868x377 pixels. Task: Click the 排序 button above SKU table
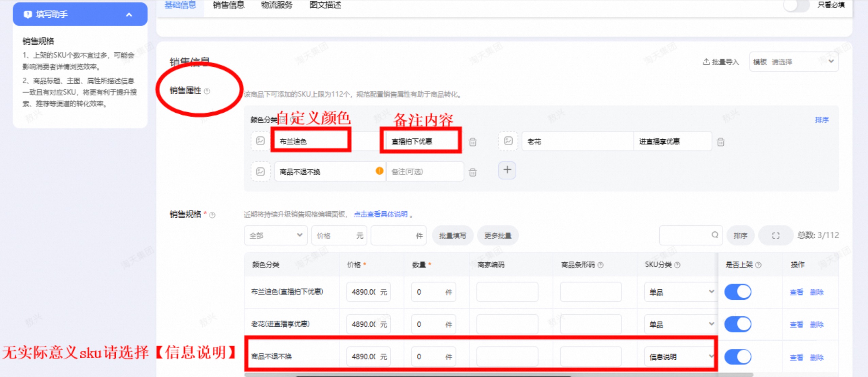click(740, 235)
